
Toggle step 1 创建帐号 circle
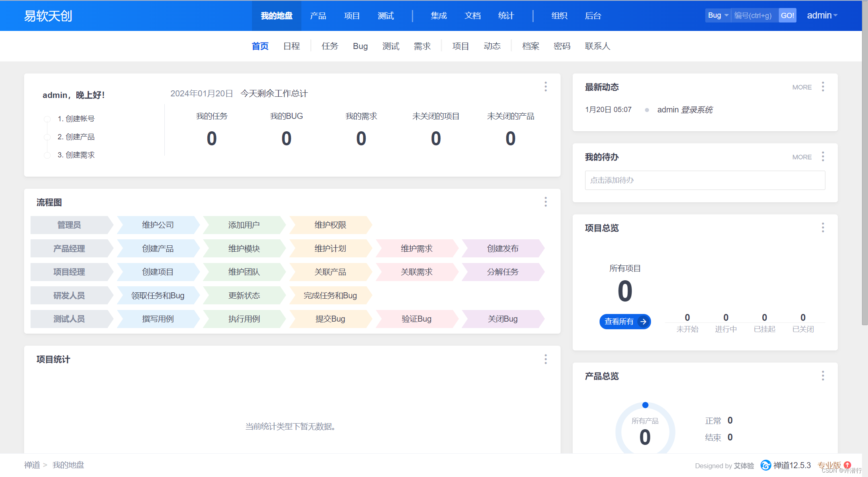click(x=47, y=119)
